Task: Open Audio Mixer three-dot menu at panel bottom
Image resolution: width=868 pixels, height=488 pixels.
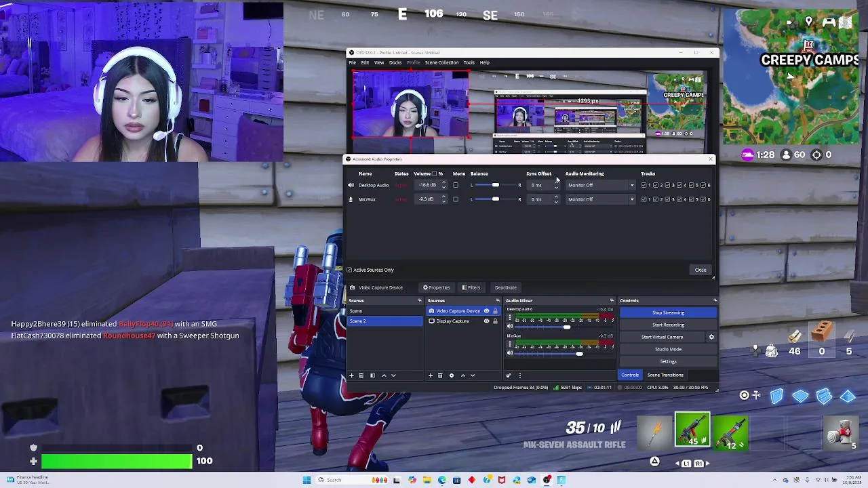Action: 520,375
